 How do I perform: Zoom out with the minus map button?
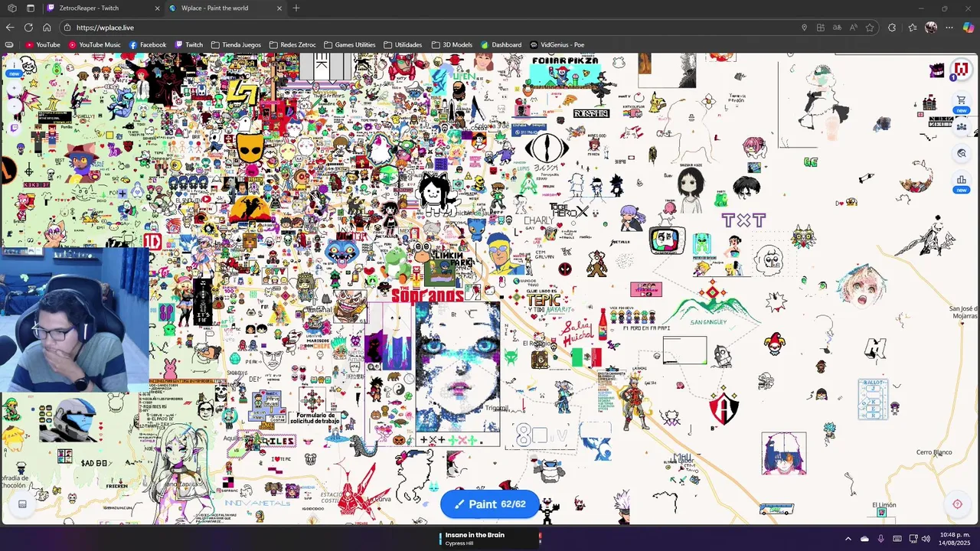point(14,107)
